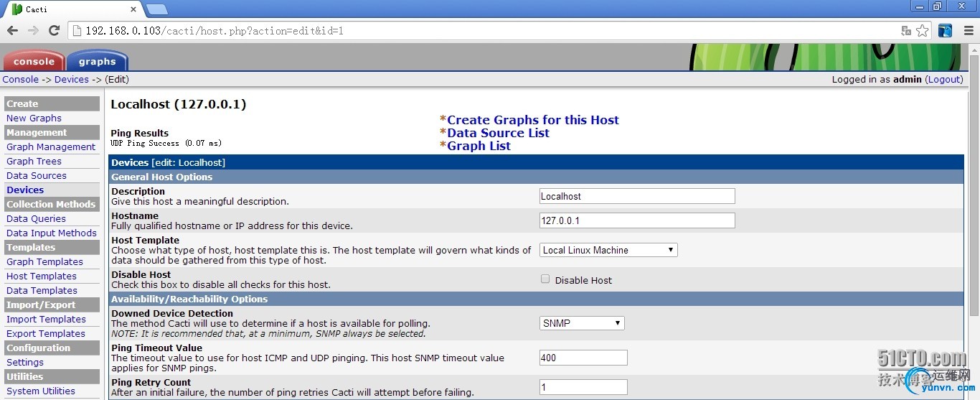The image size is (980, 400).
Task: Click the Logout link
Action: (943, 80)
